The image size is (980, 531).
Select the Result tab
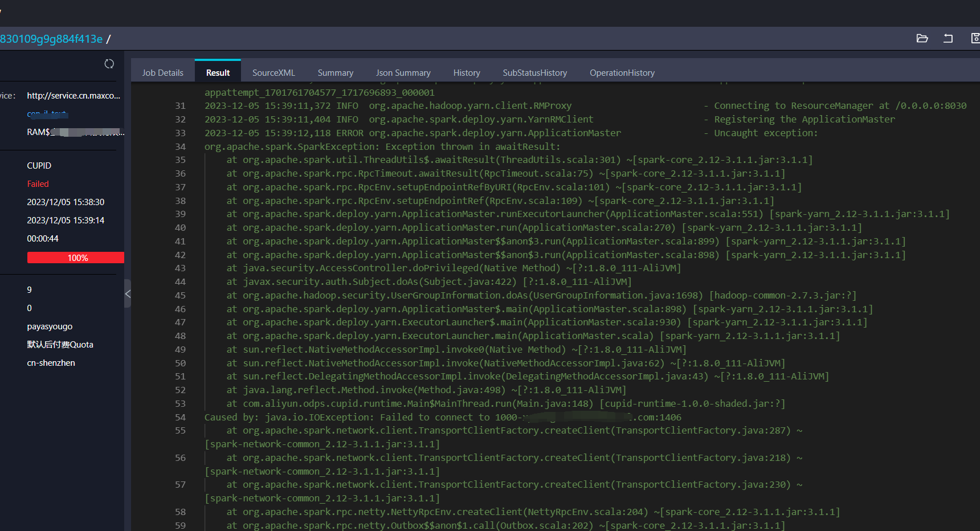click(x=218, y=73)
